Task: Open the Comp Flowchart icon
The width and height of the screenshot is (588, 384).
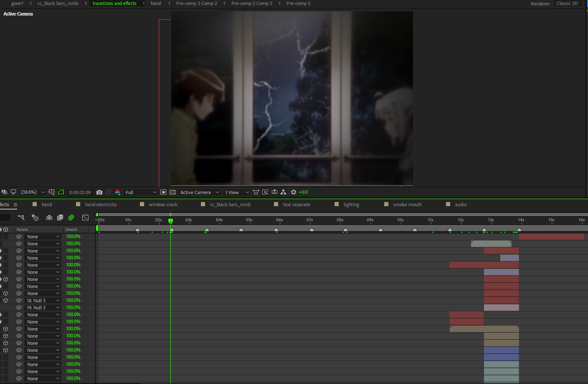Action: [284, 192]
